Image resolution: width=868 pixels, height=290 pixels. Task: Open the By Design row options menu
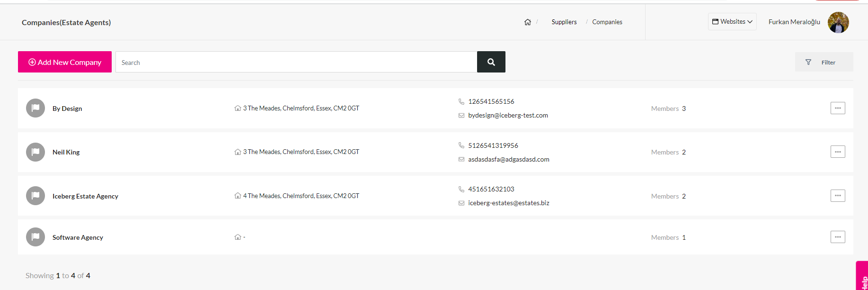click(x=838, y=108)
